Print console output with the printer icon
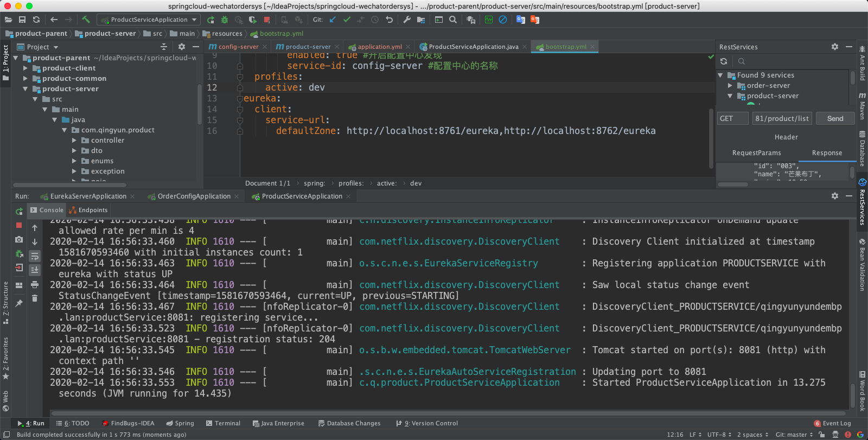Screen dimensions: 868x440 coord(35,284)
